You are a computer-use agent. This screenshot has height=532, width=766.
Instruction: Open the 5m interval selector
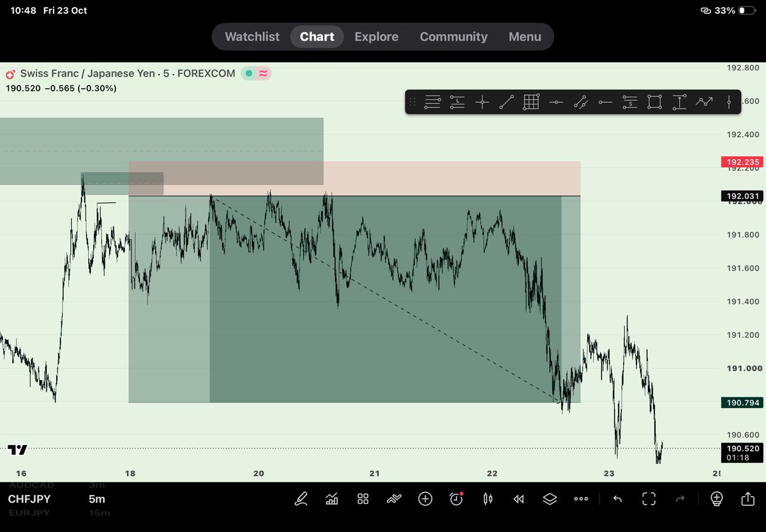tap(97, 499)
